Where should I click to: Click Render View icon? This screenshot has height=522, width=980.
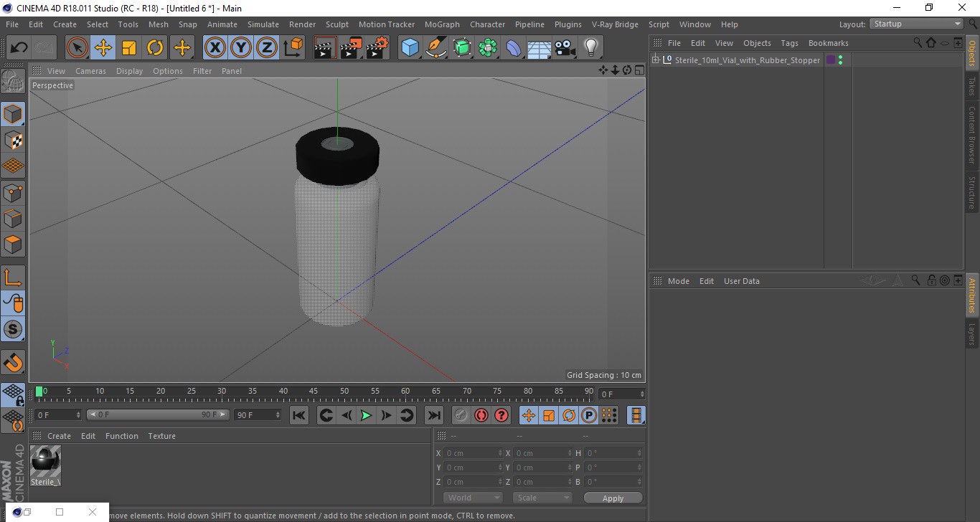point(325,48)
